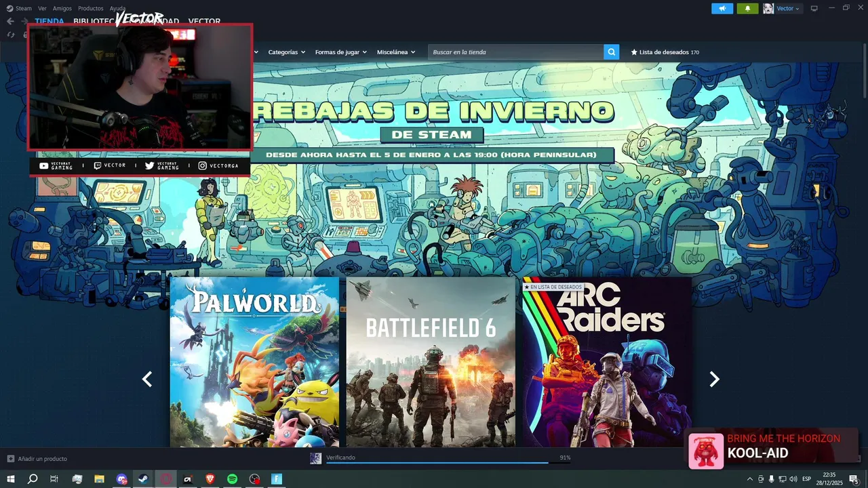Open the Battlefield 6 game capsule
Viewport: 868px width, 488px height.
(431, 362)
